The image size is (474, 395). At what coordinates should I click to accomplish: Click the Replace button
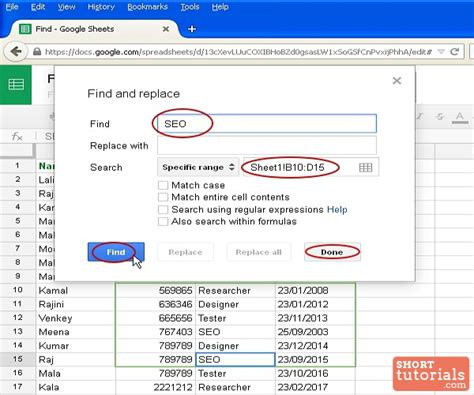[x=185, y=252]
